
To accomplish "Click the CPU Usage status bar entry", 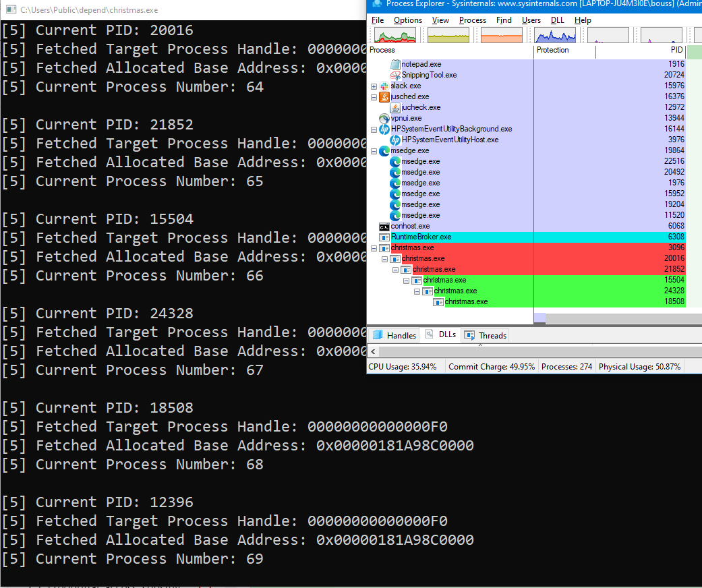I will [x=402, y=367].
